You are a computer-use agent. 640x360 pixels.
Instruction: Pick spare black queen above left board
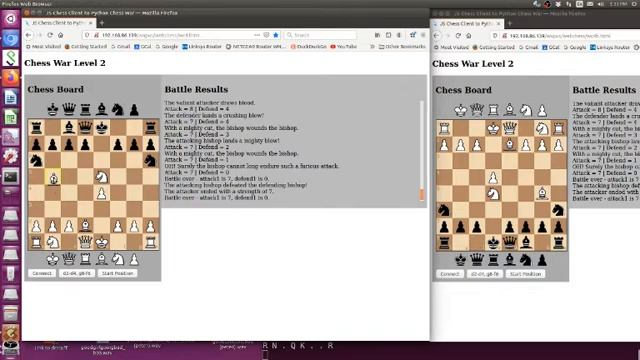tap(69, 109)
